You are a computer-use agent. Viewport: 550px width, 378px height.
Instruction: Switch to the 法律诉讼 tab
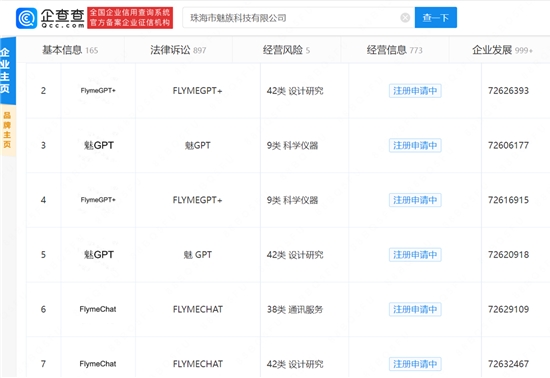(178, 50)
